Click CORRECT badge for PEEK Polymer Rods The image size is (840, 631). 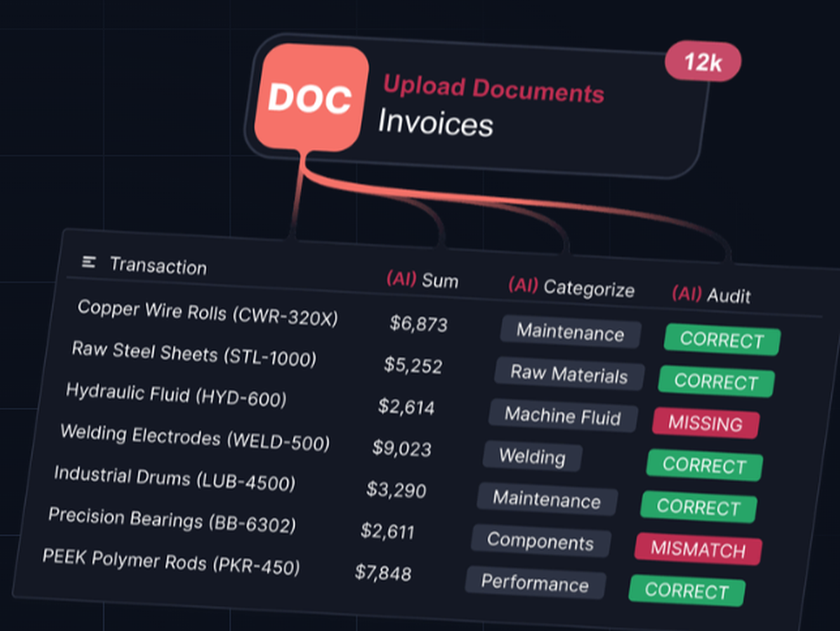tap(687, 591)
